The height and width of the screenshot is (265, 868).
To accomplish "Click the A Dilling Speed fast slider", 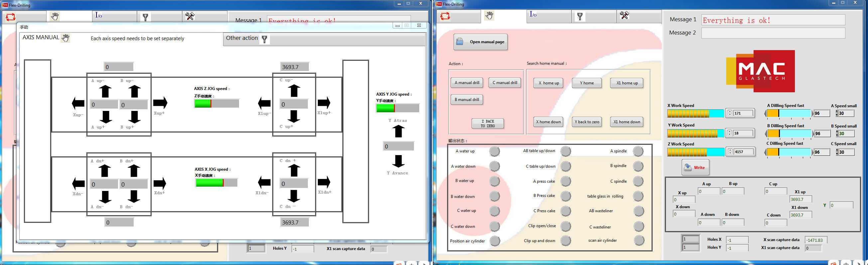I will [788, 114].
